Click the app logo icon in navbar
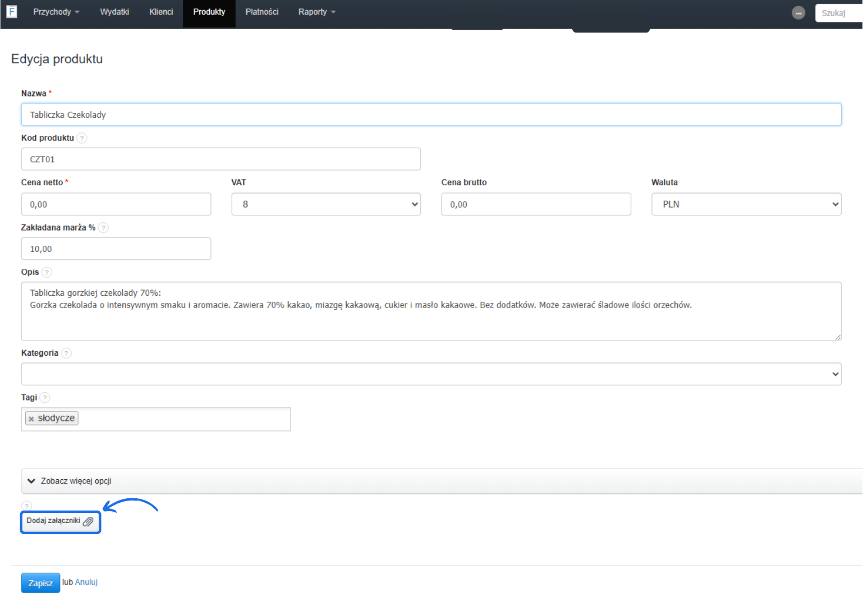 (x=12, y=11)
